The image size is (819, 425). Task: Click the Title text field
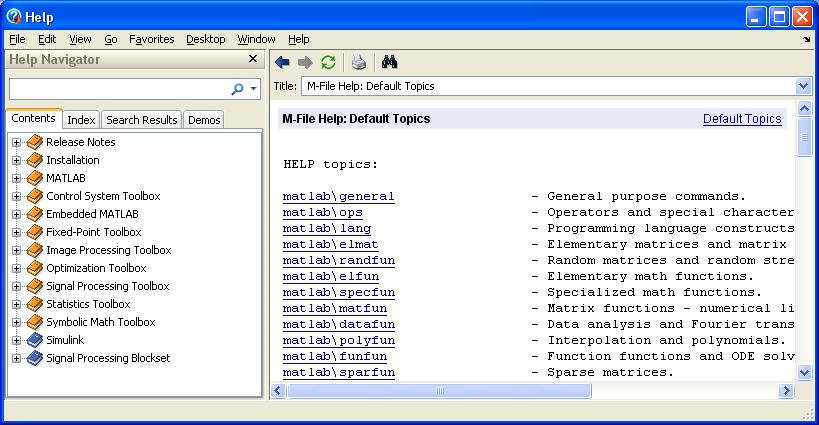click(548, 86)
